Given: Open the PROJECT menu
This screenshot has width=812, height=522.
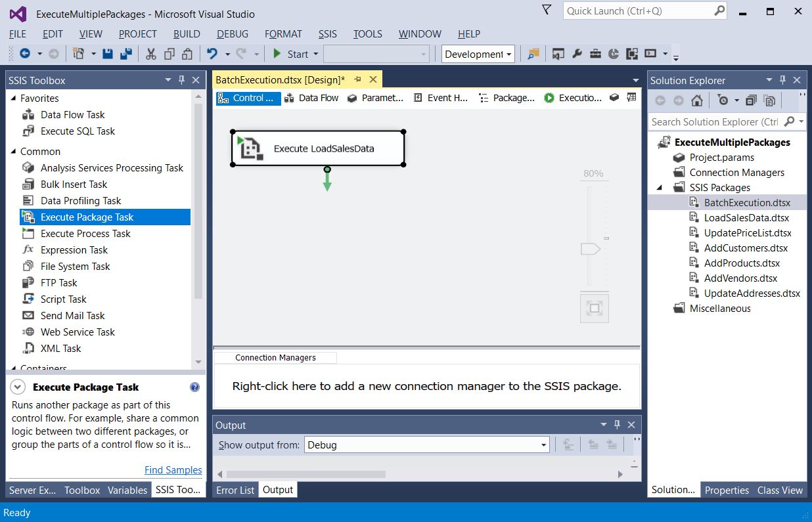Looking at the screenshot, I should [138, 34].
